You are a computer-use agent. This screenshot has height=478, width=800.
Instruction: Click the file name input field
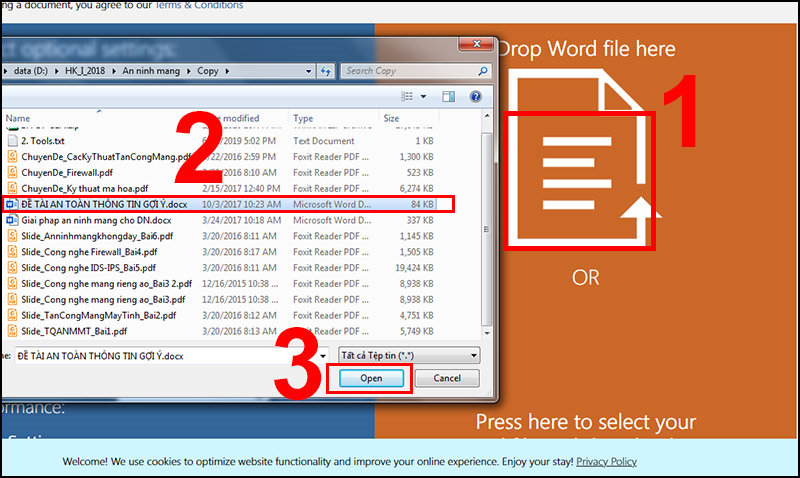coord(165,356)
